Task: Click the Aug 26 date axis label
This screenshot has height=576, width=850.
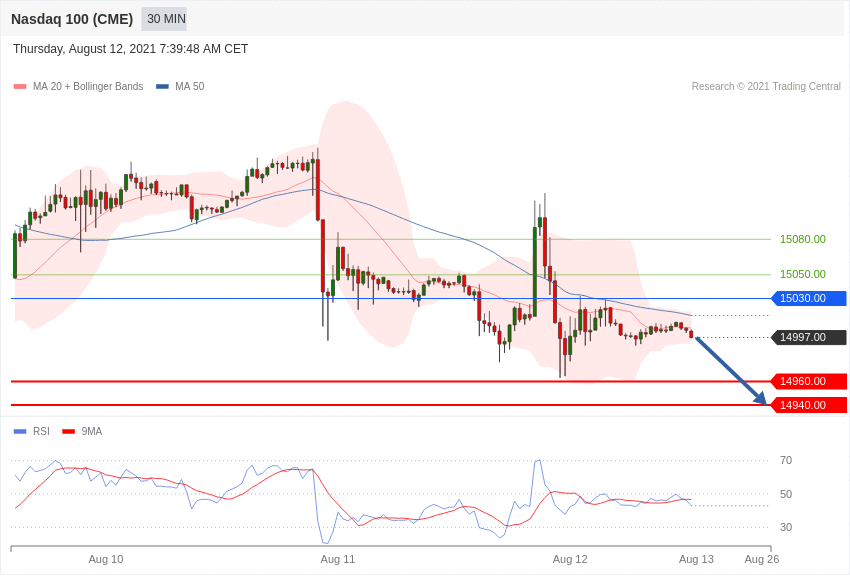Action: pos(762,559)
